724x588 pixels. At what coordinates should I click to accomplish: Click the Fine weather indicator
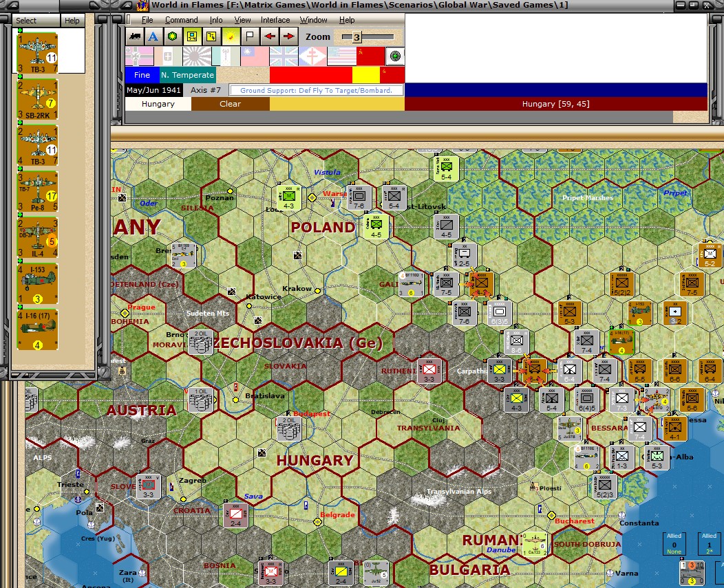(x=142, y=75)
